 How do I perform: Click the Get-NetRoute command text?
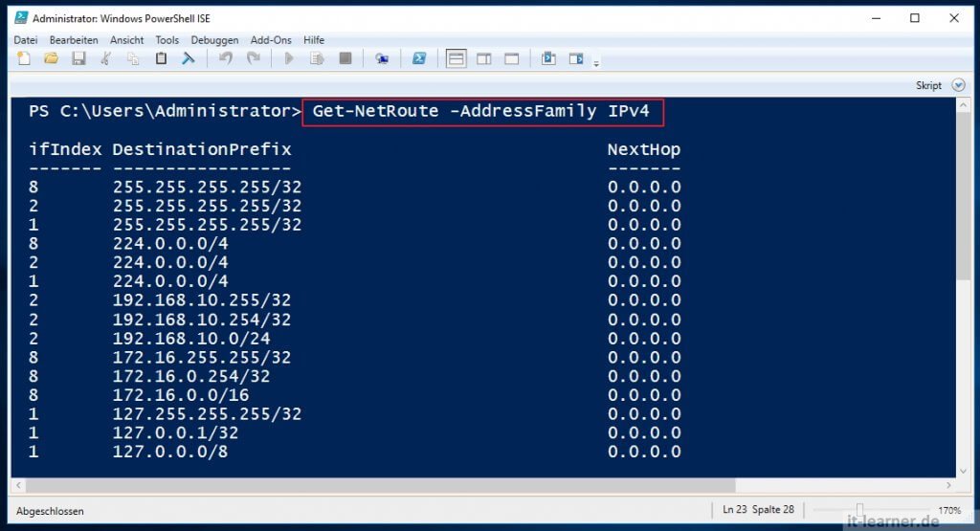point(480,111)
